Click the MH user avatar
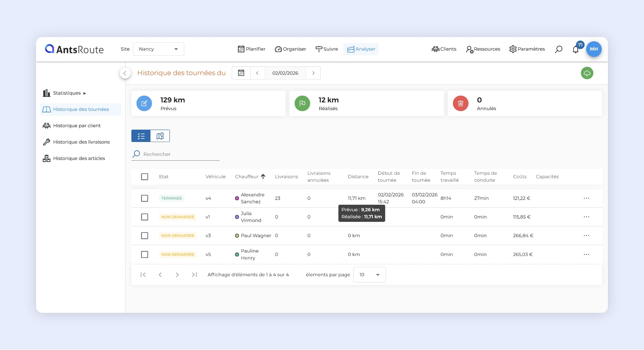 tap(593, 49)
